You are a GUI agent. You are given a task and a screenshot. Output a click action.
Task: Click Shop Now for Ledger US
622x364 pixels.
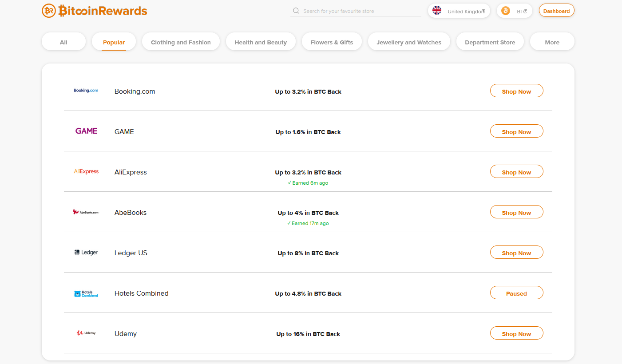[517, 253]
